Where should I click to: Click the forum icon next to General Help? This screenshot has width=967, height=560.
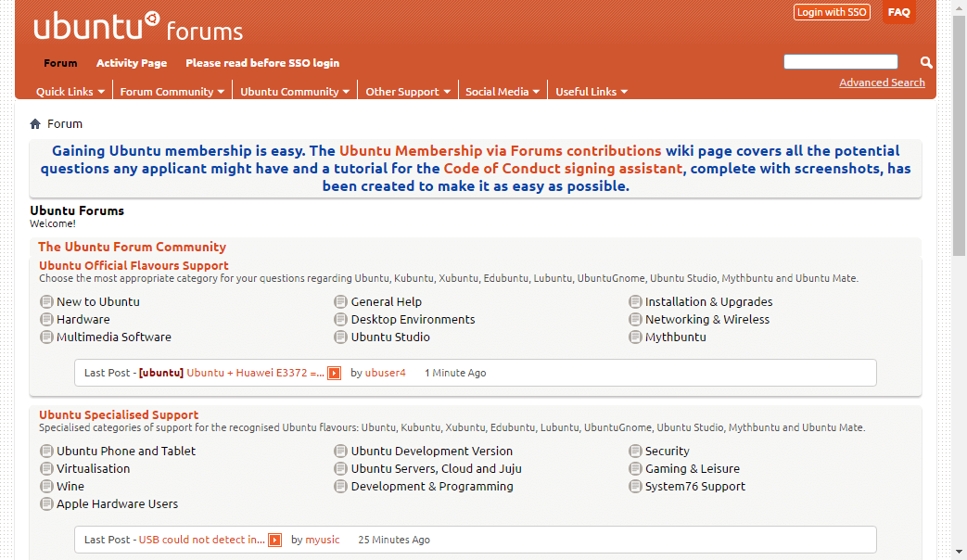click(x=340, y=301)
